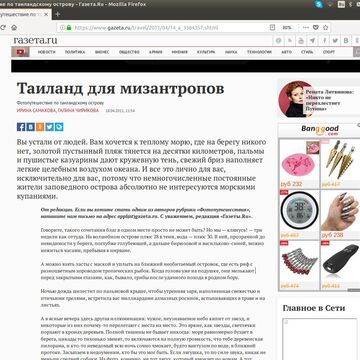Open the ОБЩЕСТВО section
Screen dimensions: 360x360
tap(129, 52)
